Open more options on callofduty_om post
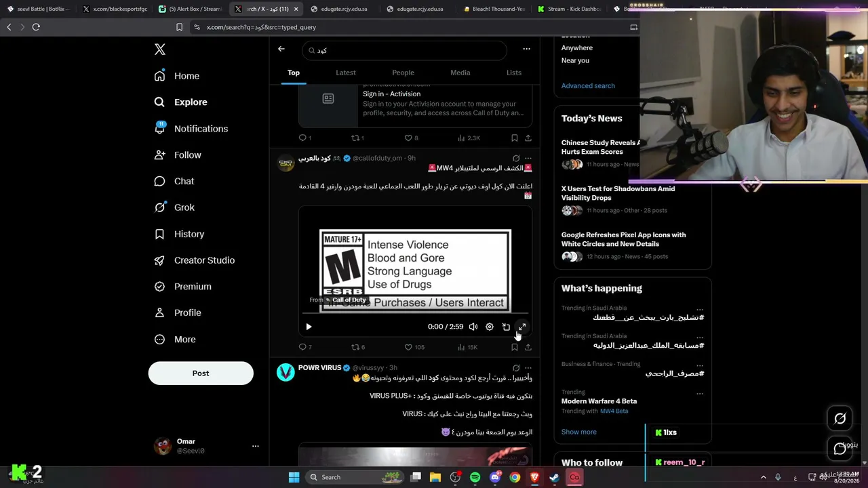Viewport: 868px width, 488px height. [528, 159]
